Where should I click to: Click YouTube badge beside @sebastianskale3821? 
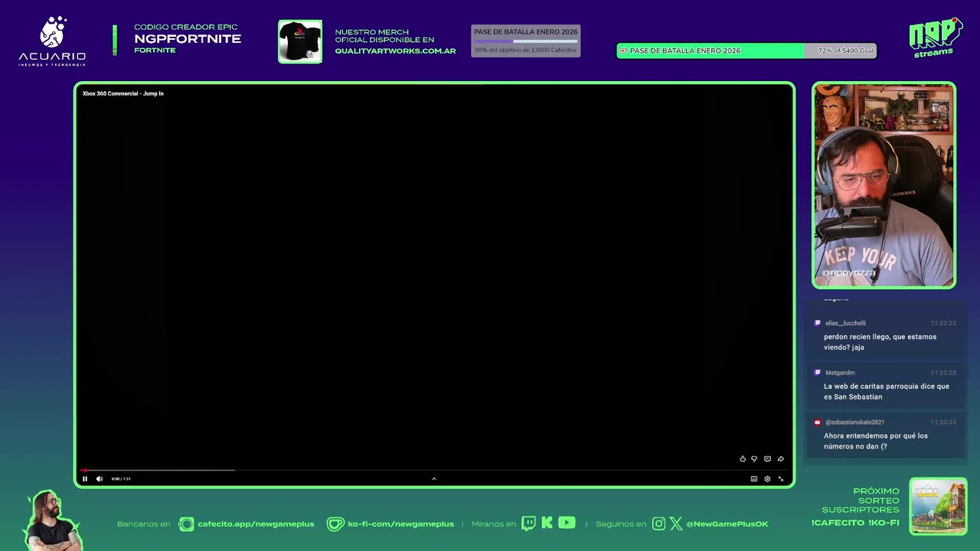pyautogui.click(x=818, y=422)
